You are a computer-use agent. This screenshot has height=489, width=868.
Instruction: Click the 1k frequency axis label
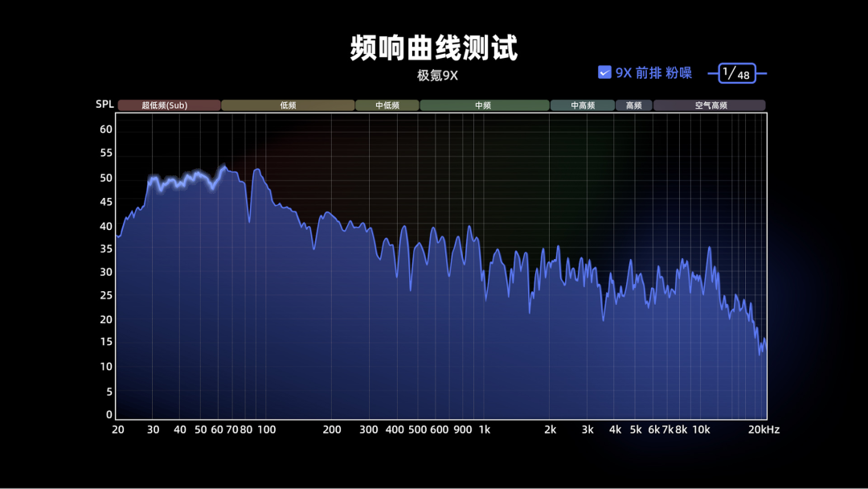[484, 429]
